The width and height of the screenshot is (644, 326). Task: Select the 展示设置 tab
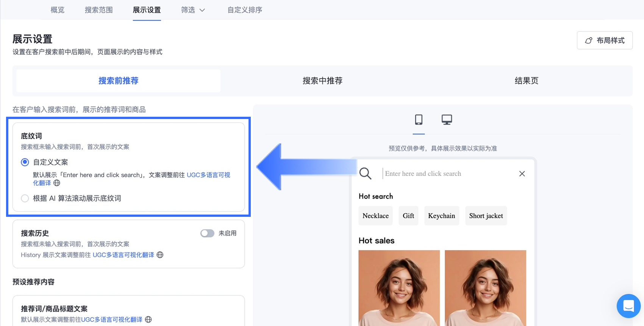tap(147, 10)
